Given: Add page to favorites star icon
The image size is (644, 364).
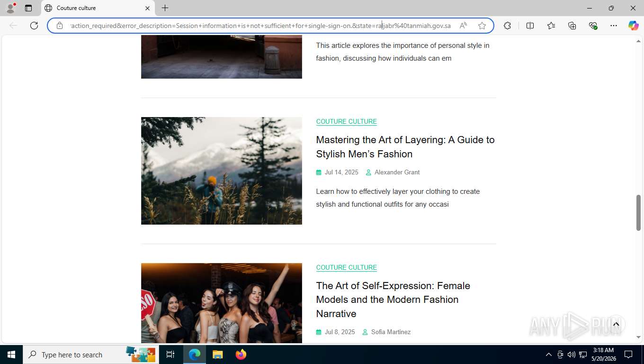Looking at the screenshot, I should (482, 26).
